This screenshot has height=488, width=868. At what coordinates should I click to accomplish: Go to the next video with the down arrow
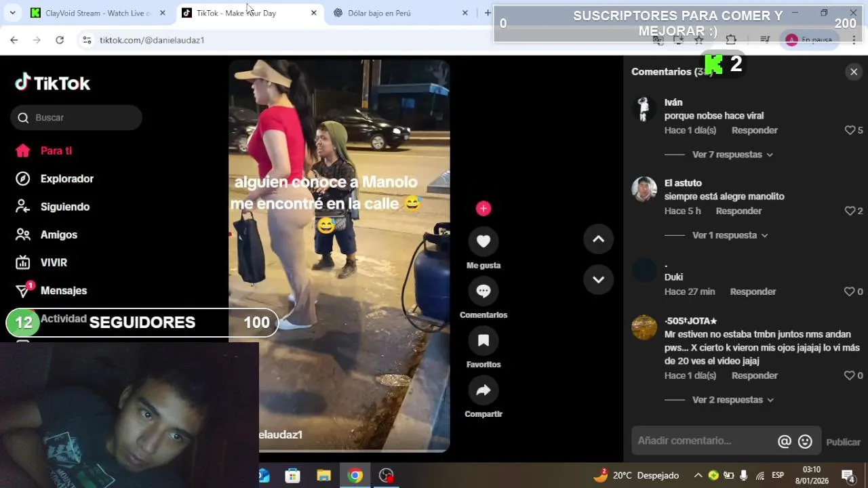click(598, 279)
